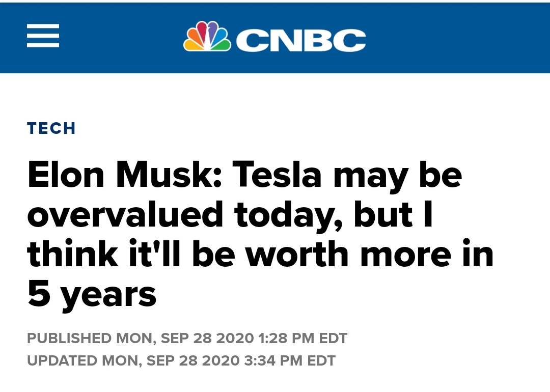
Task: Click "5 years" at the headline's end
Action: [92, 294]
